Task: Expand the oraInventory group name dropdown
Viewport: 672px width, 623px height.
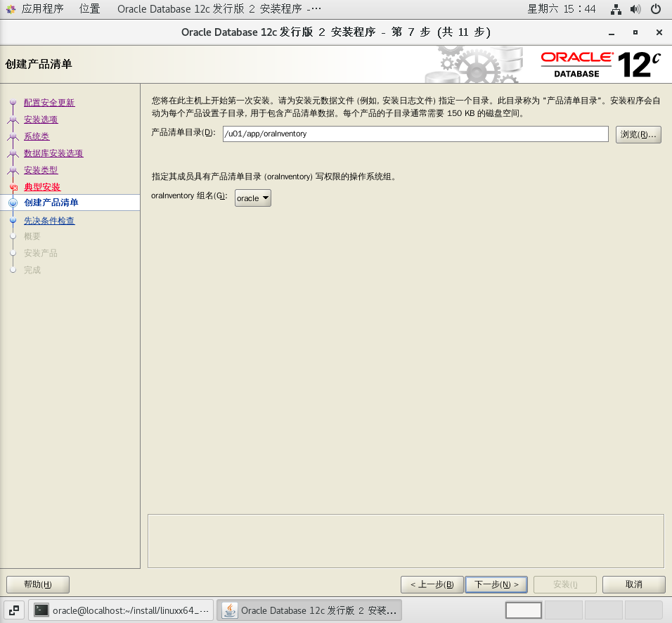Action: (253, 198)
